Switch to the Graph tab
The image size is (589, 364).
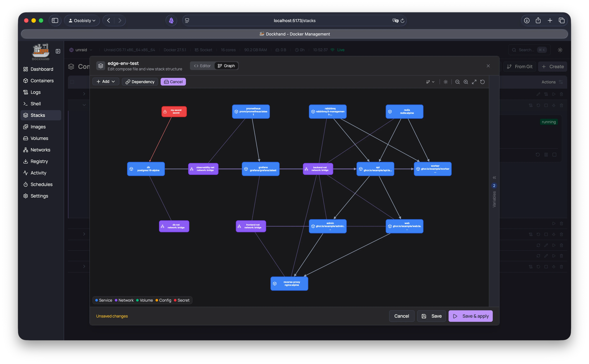[x=226, y=66]
